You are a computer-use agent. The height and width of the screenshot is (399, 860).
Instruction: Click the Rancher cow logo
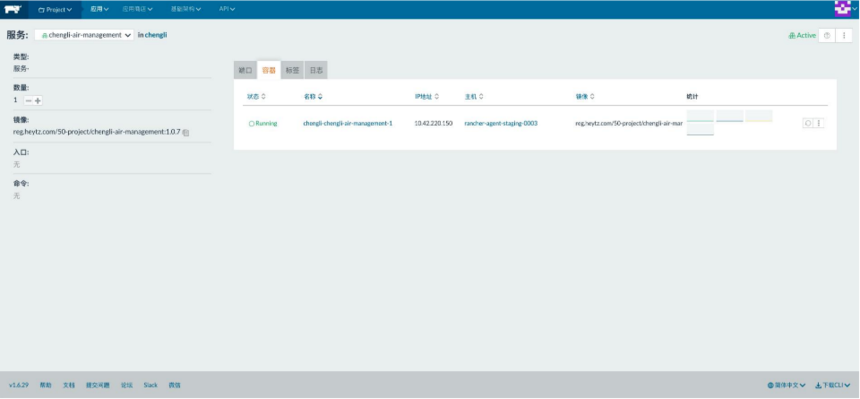[x=13, y=9]
